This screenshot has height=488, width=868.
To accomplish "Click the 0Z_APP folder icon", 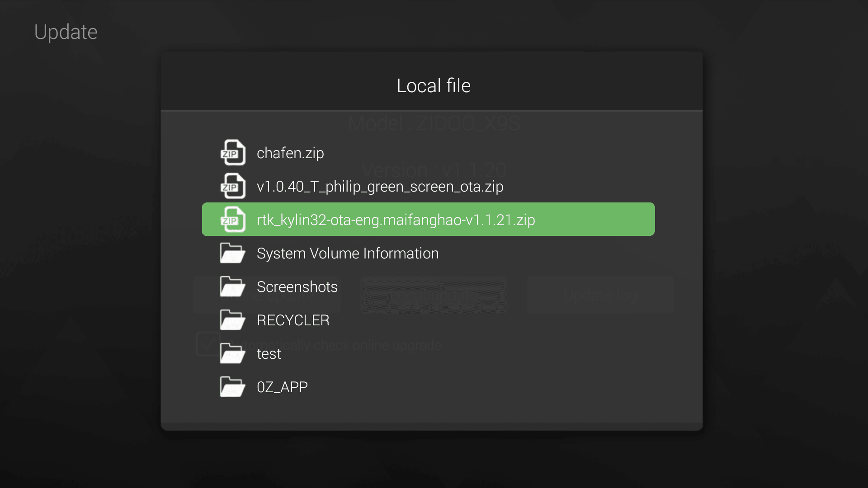I will [233, 387].
